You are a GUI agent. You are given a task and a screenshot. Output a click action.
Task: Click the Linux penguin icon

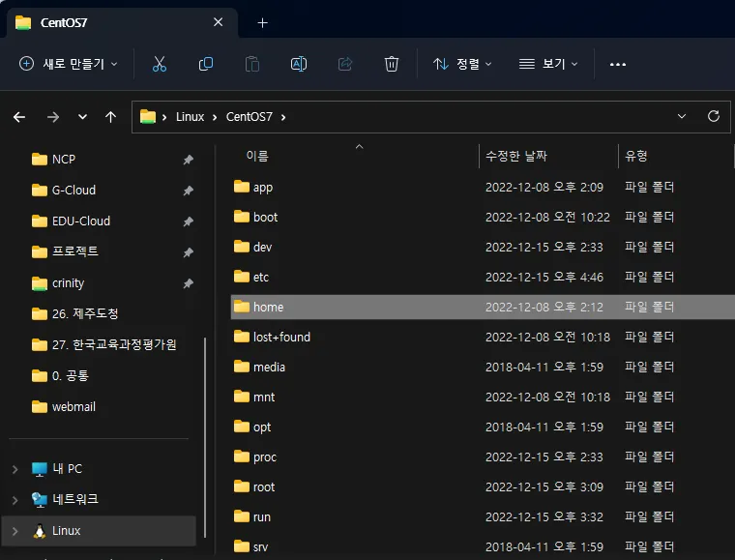[x=40, y=530]
